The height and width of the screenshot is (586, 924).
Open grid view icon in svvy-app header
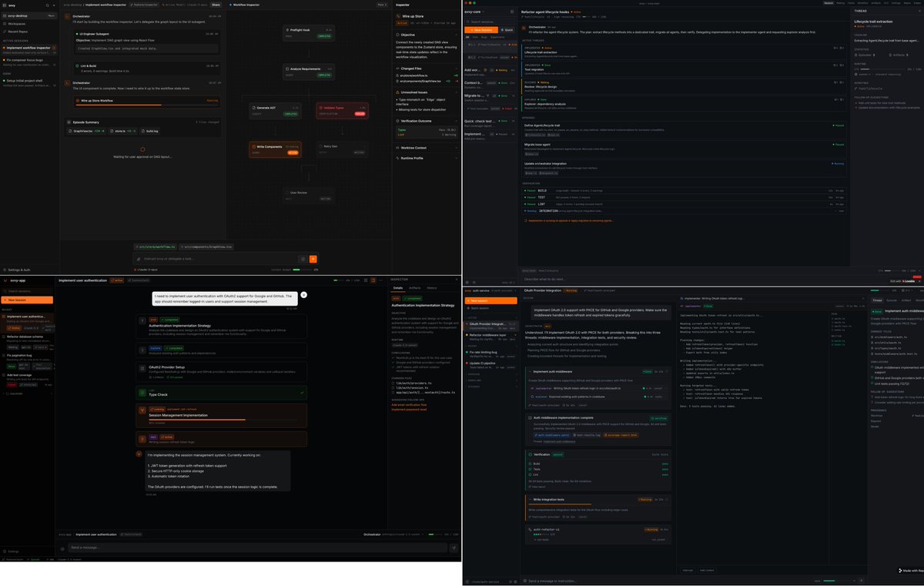366,280
